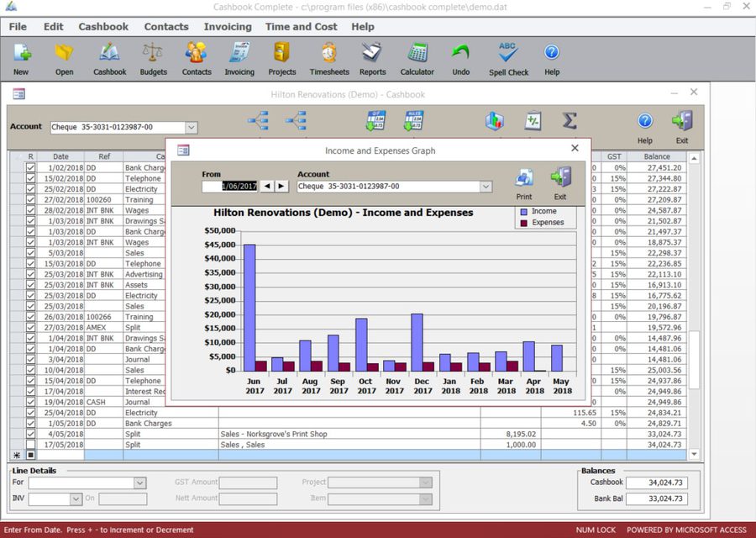Screen dimensions: 756x538
Task: Open the Edit menu
Action: (x=54, y=27)
